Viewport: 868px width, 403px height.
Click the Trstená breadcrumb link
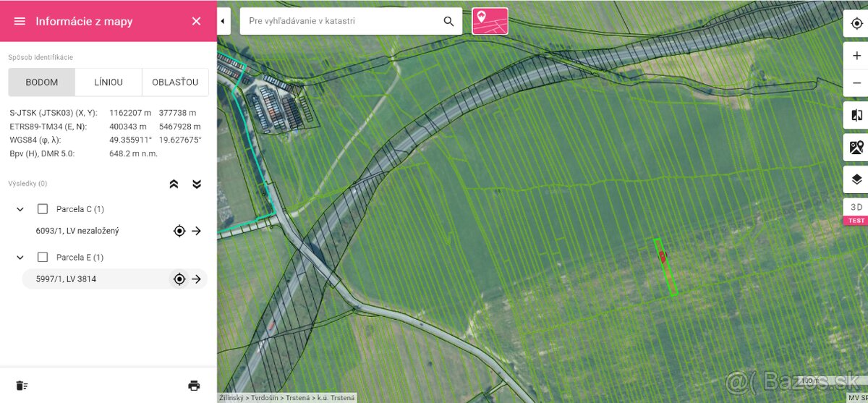298,398
